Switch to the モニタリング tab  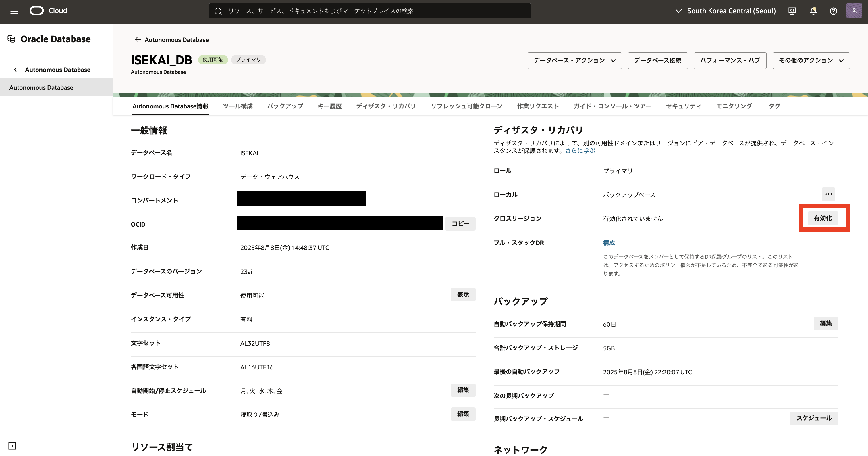tap(734, 106)
